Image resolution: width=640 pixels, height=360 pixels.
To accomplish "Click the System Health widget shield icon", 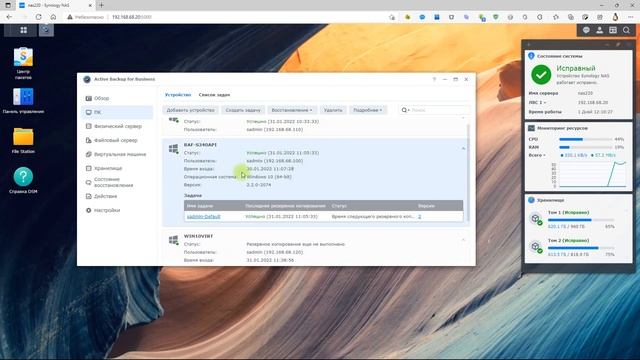I will coord(531,56).
